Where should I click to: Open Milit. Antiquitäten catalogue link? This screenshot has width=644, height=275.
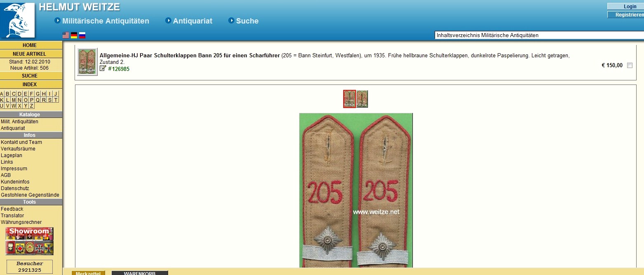(19, 122)
